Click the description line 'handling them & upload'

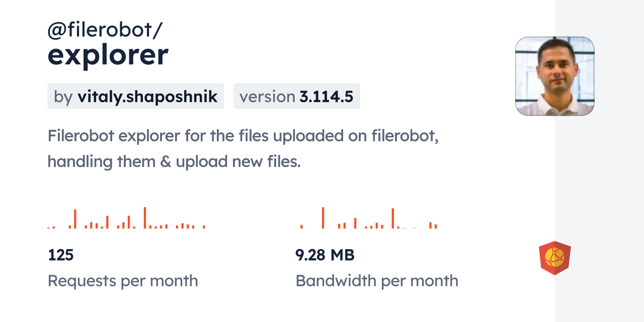pyautogui.click(x=174, y=162)
